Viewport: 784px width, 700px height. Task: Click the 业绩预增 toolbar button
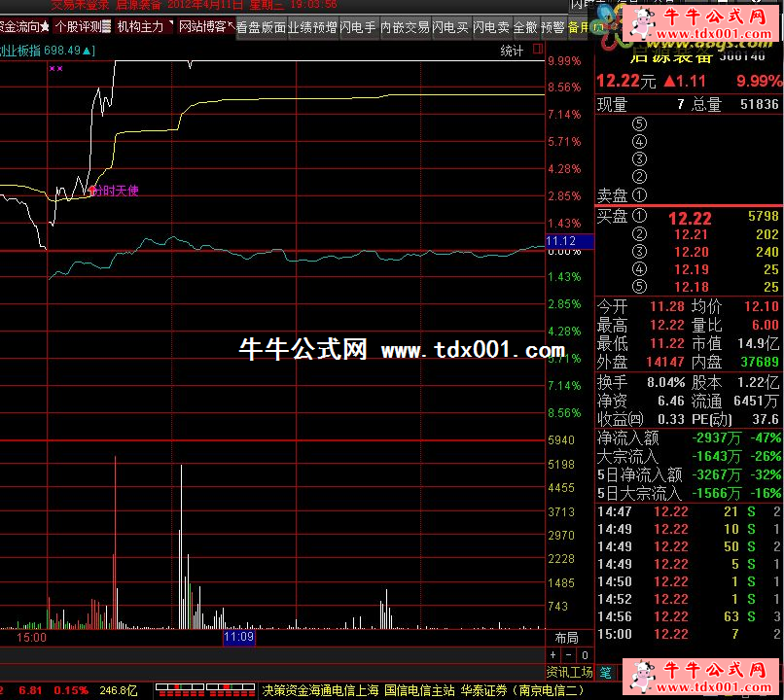pos(312,27)
